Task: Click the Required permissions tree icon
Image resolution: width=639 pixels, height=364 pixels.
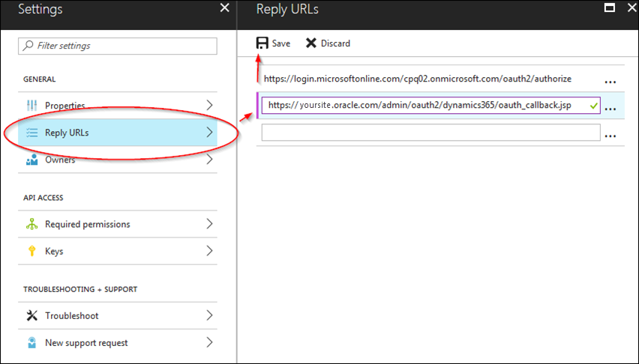Action: point(31,224)
